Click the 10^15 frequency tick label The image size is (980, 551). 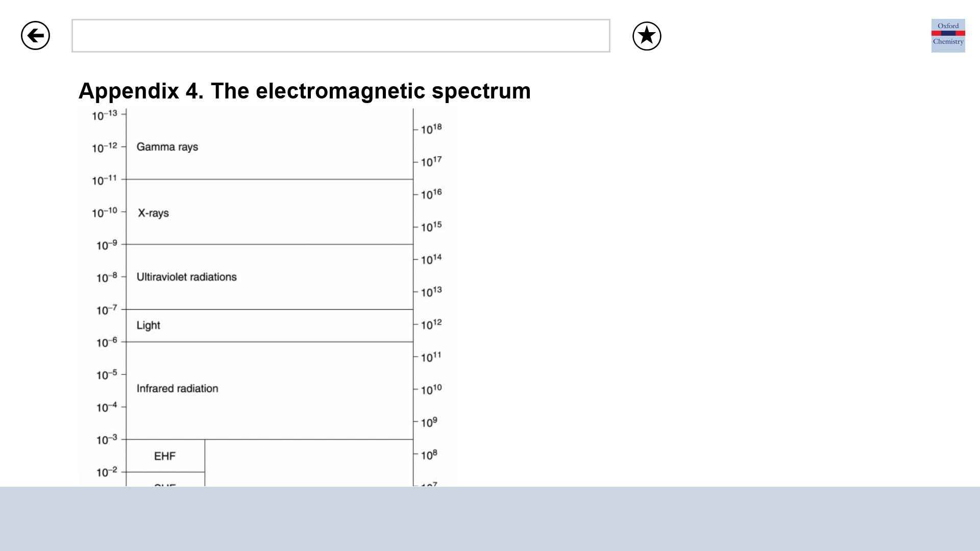(431, 227)
